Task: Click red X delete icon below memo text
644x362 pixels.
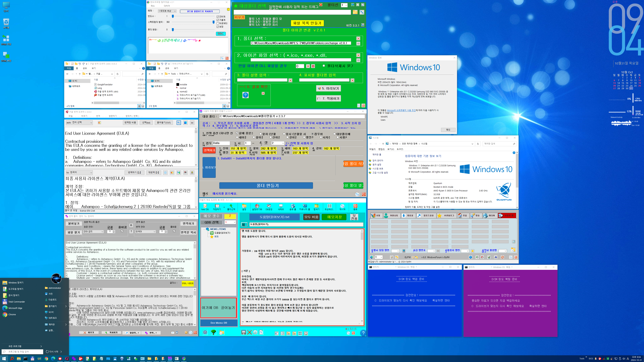Action: pos(249,332)
